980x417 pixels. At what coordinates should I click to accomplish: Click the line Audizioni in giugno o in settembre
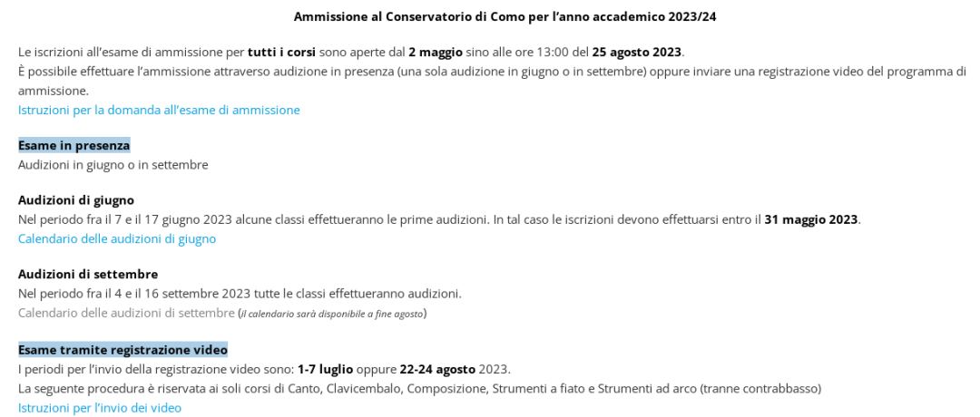click(113, 165)
